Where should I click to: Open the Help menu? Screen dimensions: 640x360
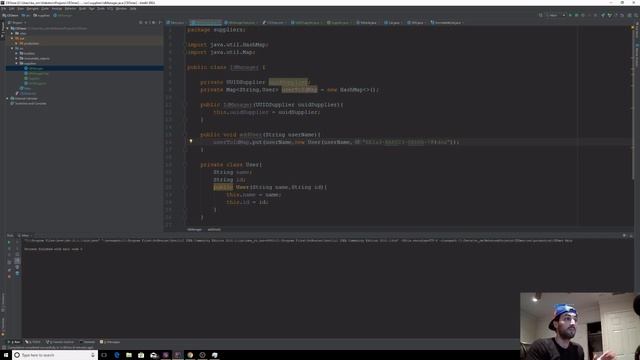133,9
